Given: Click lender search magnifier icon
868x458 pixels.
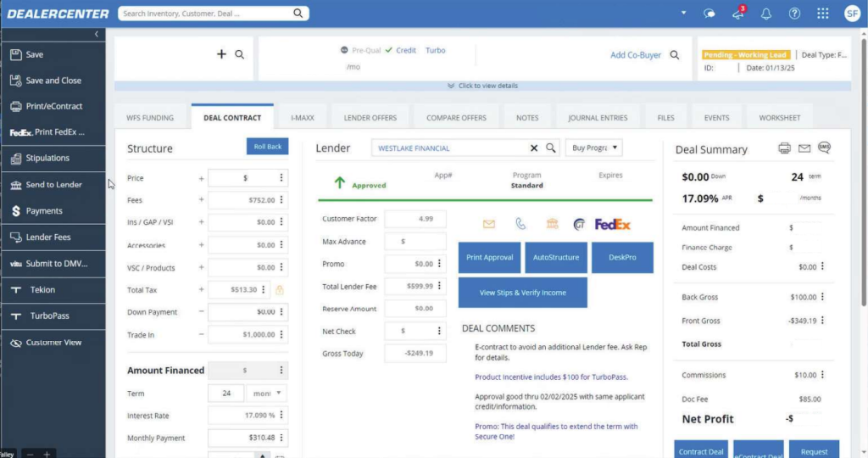Looking at the screenshot, I should click(x=551, y=148).
